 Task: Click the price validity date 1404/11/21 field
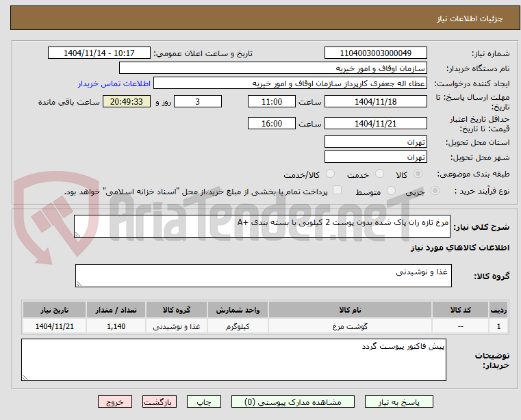375,124
